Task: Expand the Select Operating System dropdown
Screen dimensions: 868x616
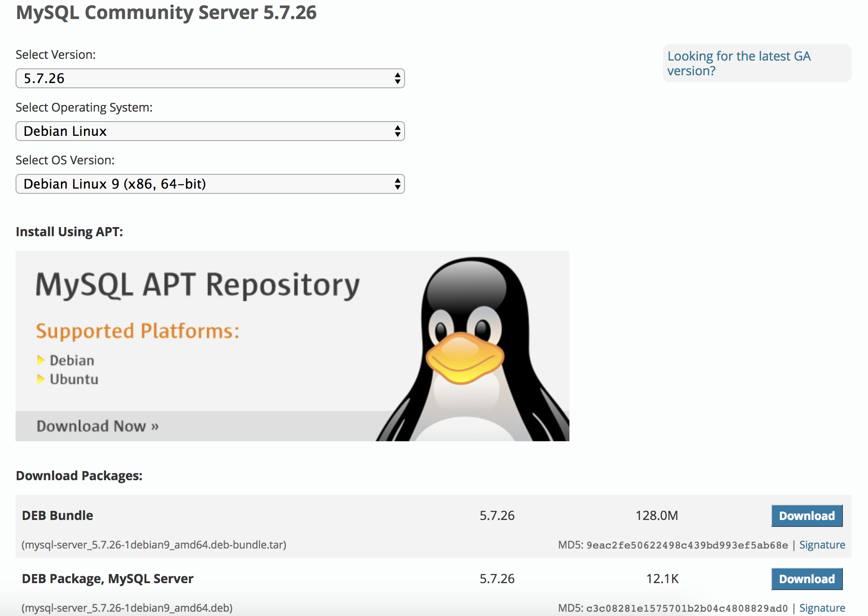Action: click(x=210, y=131)
